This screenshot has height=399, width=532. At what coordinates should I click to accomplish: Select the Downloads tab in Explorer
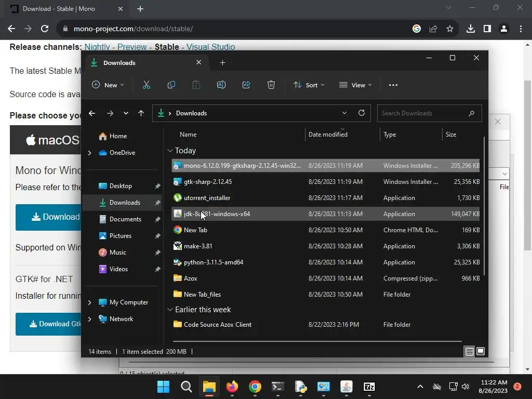[x=146, y=63]
